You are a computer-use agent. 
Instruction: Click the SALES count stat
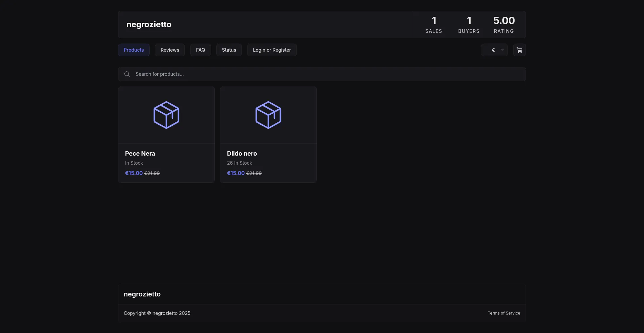434,25
